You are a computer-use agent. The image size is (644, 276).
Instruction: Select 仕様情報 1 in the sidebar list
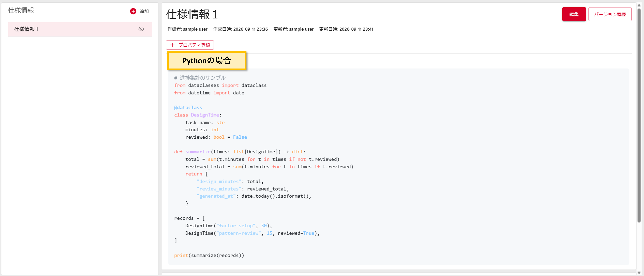80,29
